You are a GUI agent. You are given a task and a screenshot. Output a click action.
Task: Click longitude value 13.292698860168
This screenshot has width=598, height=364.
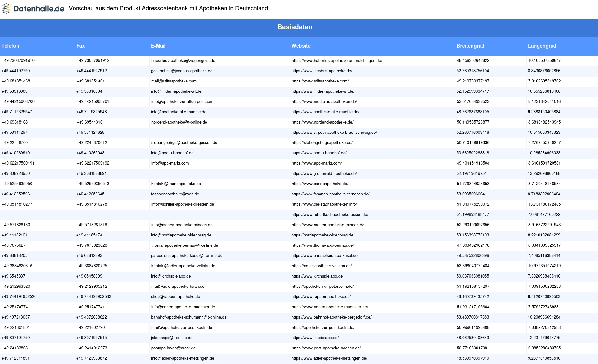click(544, 174)
